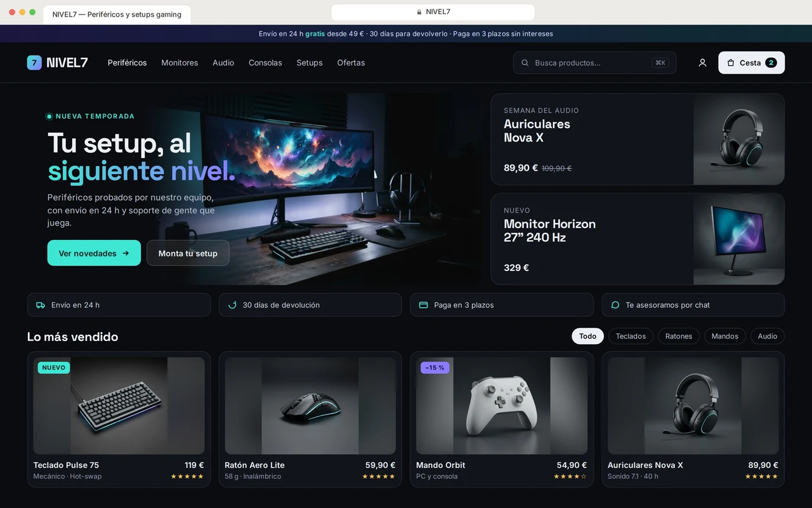This screenshot has width=812, height=508.
Task: Go to the Monitores section
Action: [180, 63]
